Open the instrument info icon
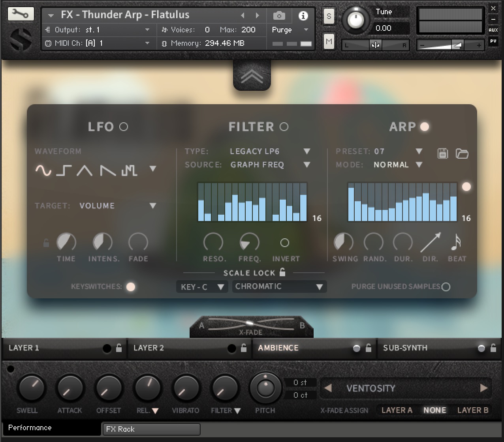Viewport: 504px width, 442px height. [303, 16]
